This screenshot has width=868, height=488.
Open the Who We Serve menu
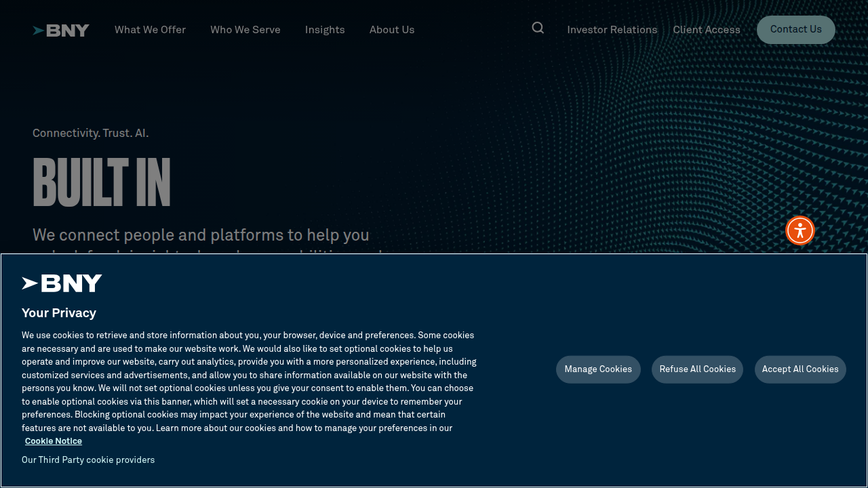point(245,30)
